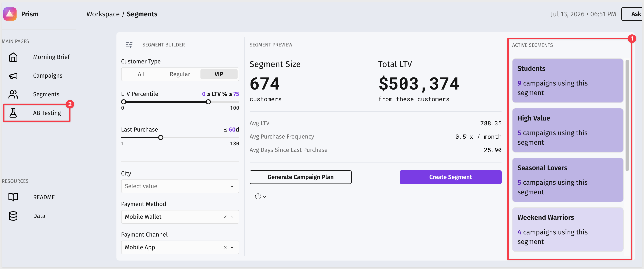Expand the Payment Method dropdown arrow
Image resolution: width=644 pixels, height=269 pixels.
[x=232, y=217]
